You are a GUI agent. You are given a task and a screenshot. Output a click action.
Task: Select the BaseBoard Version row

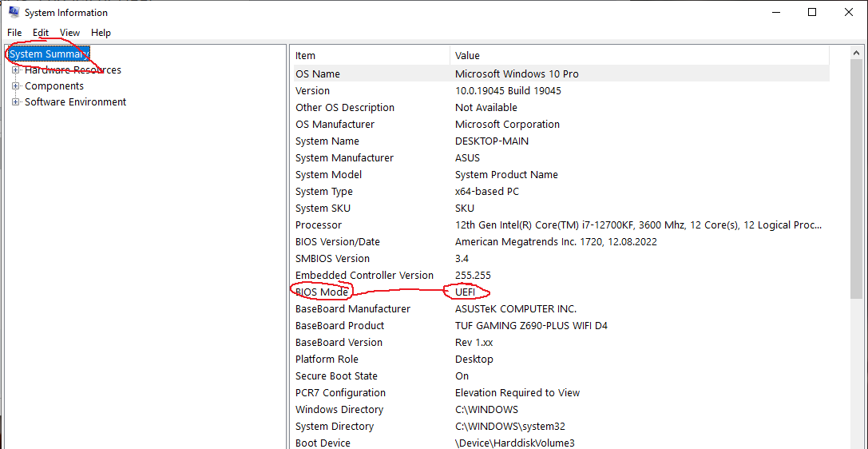tap(561, 342)
